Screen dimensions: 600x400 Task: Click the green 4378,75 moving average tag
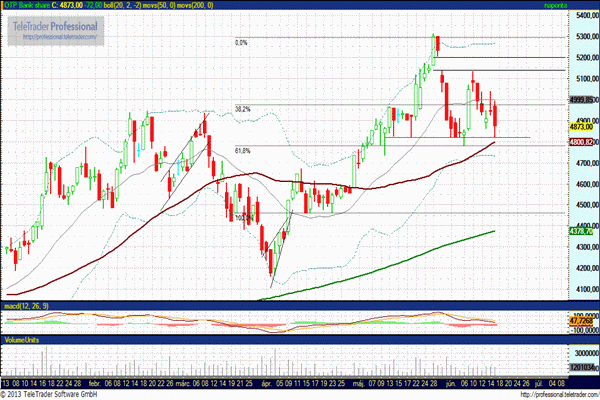[x=583, y=231]
